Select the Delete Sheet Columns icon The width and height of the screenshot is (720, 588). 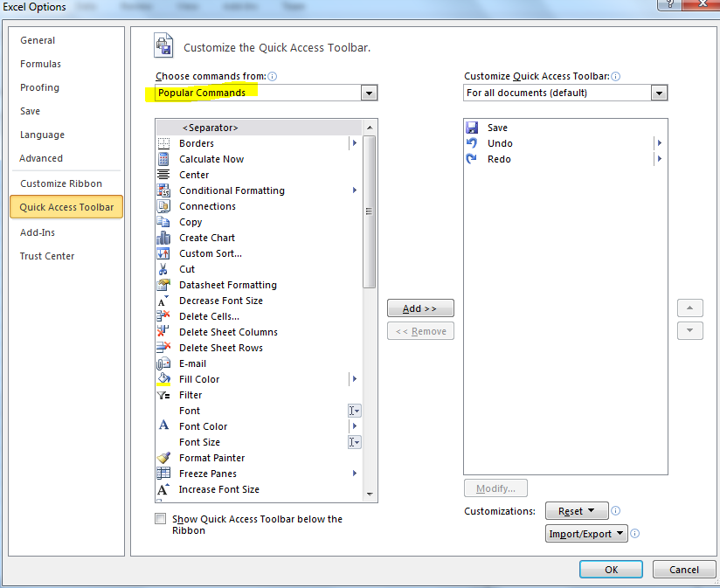click(x=163, y=332)
